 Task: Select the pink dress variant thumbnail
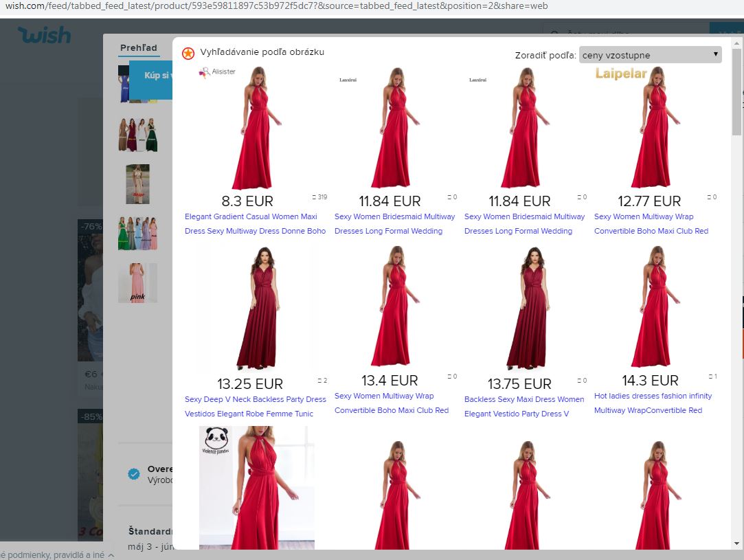click(138, 283)
